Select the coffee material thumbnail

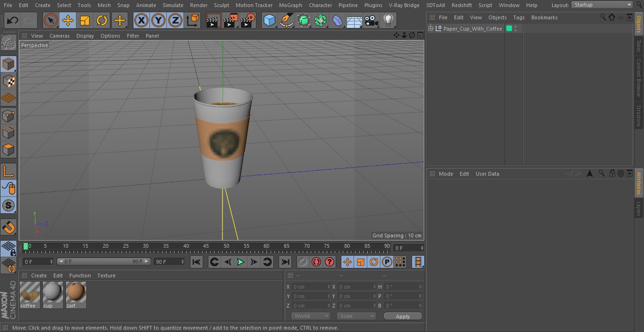click(x=30, y=295)
